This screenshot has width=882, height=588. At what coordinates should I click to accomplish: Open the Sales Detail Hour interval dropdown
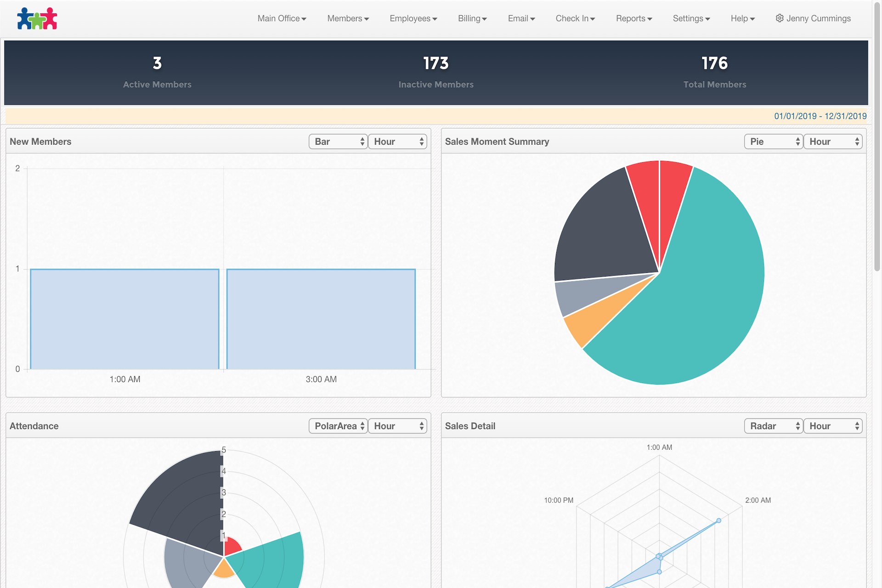[833, 426]
